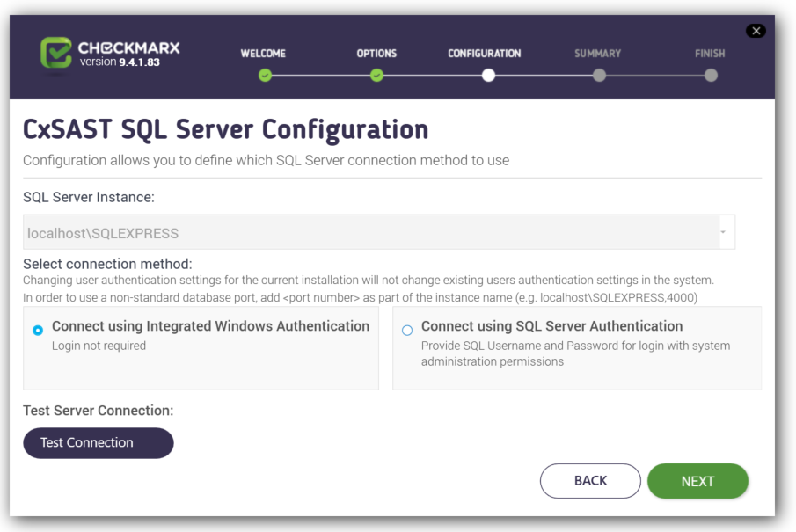Click the version 9.4.1.83 text

(120, 62)
